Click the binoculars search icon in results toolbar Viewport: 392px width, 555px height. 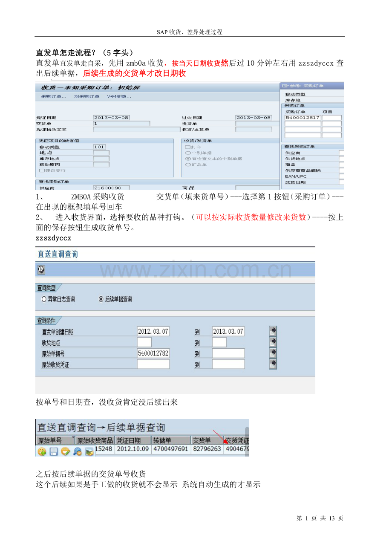tap(77, 452)
